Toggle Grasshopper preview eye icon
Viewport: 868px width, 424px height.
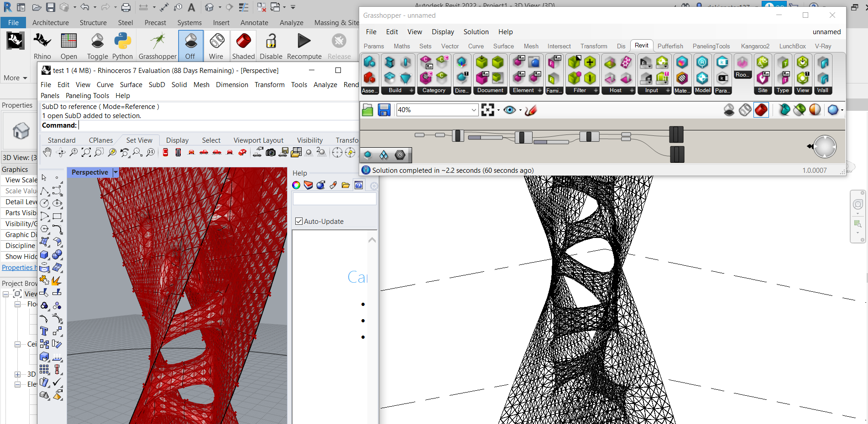click(510, 110)
